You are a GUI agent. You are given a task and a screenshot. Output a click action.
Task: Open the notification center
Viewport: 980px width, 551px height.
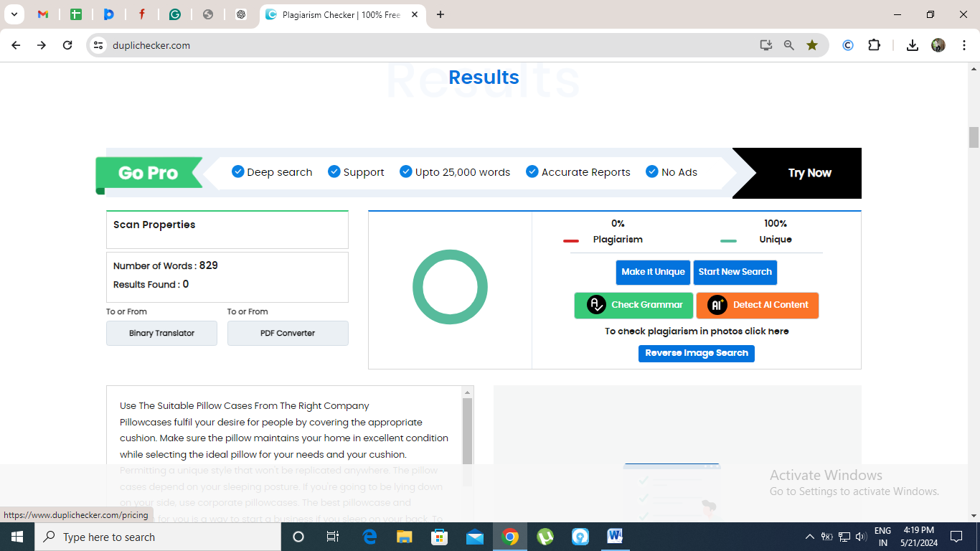click(x=956, y=537)
